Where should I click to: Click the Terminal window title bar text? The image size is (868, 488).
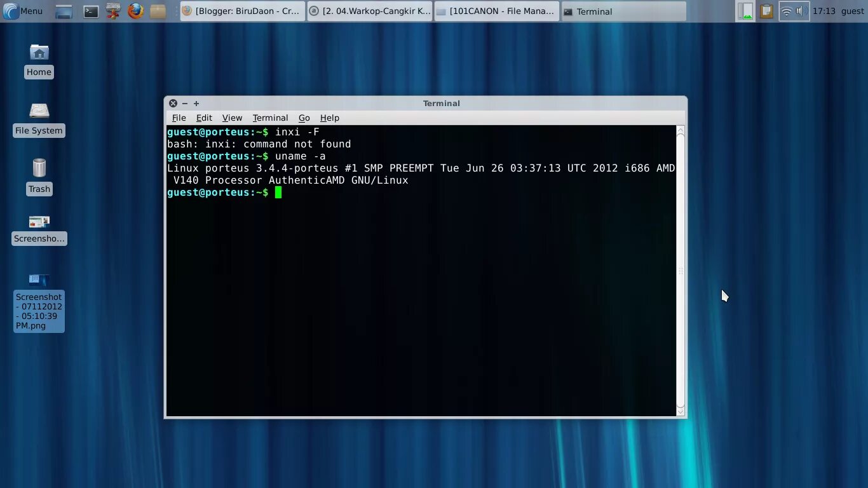click(x=442, y=104)
